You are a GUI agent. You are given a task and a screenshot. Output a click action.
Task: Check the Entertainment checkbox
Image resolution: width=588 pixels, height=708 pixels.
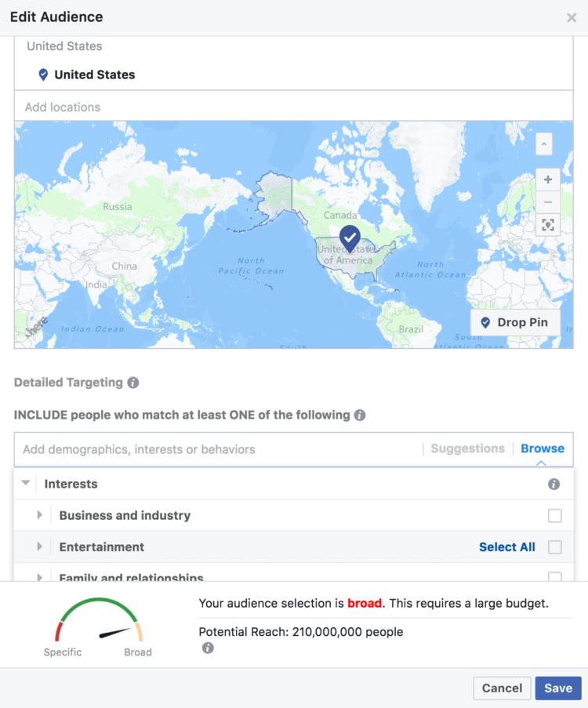pyautogui.click(x=554, y=546)
